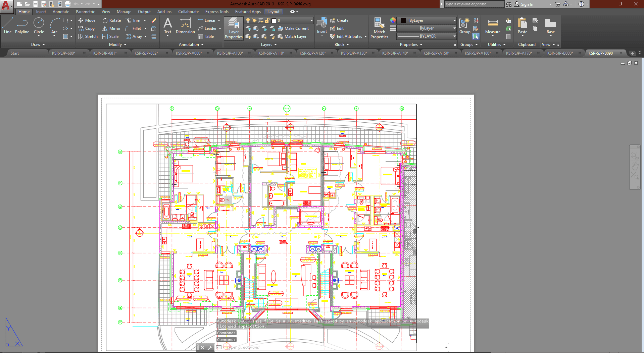Toggle Group Selection on/off button

(476, 37)
